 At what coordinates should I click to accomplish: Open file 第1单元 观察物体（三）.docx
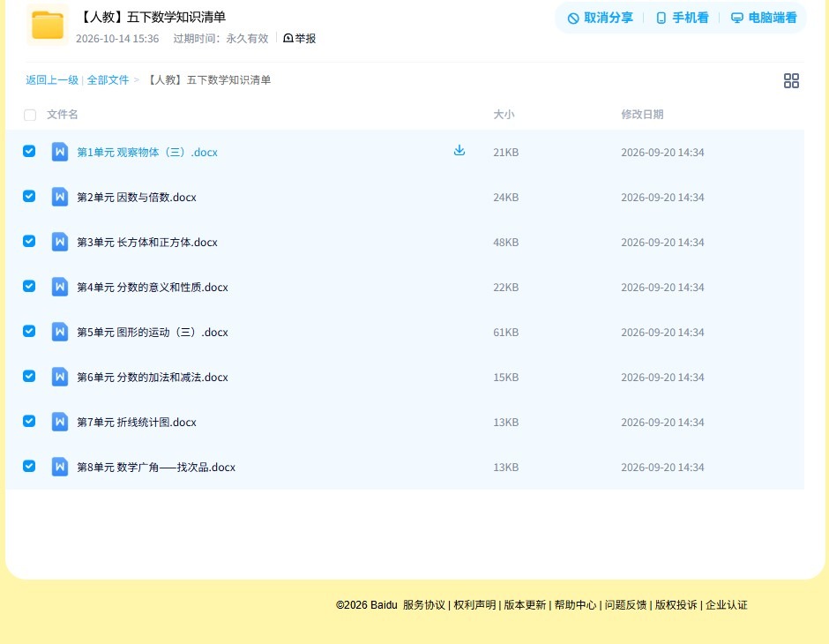(x=147, y=153)
